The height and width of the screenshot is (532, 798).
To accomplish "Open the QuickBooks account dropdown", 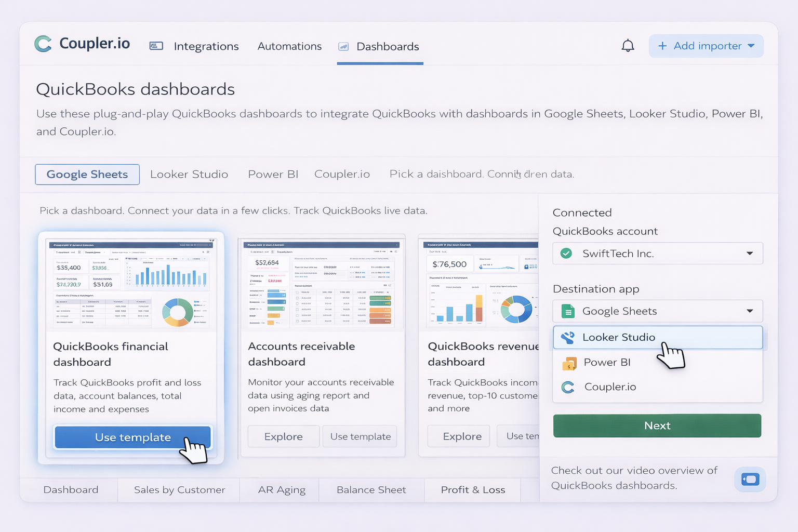I will 658,254.
